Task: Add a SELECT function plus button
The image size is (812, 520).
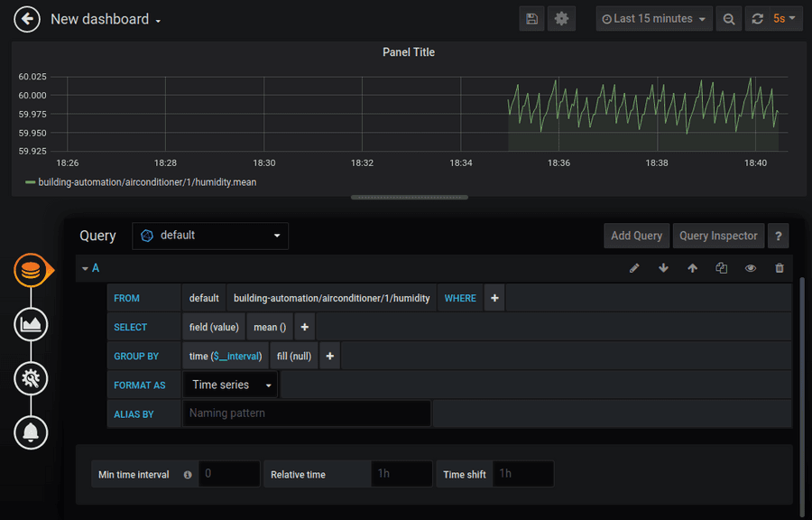Action: pos(305,328)
